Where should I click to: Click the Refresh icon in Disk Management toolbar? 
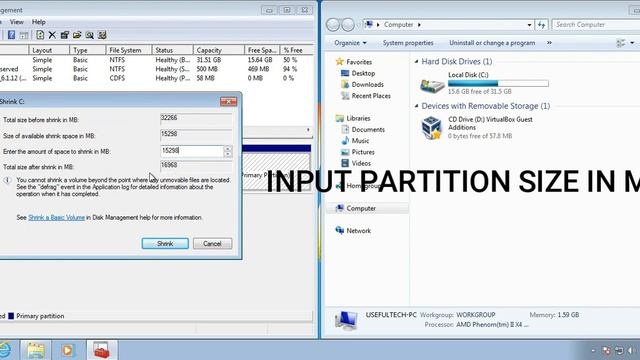tap(40, 35)
